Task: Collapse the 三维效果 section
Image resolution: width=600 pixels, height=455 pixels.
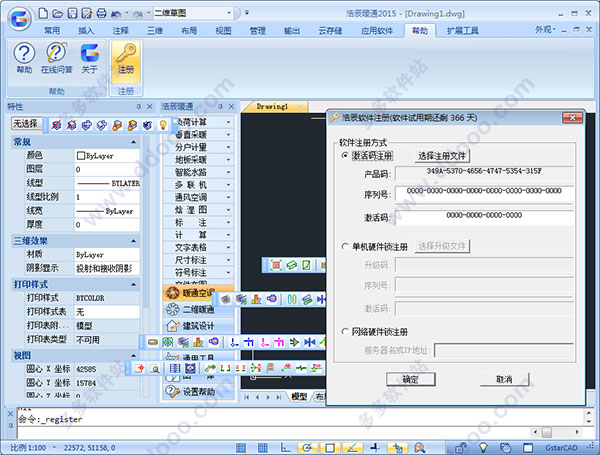Action: click(x=133, y=241)
